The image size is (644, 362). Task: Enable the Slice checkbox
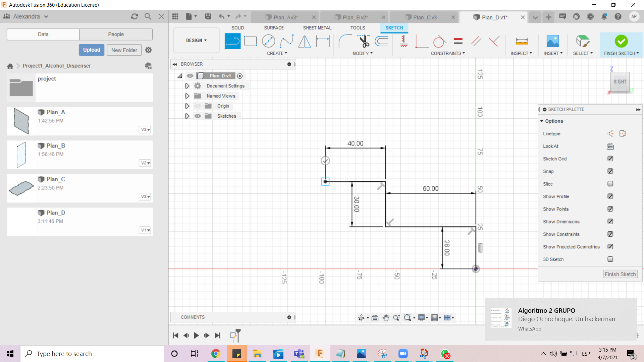point(610,184)
